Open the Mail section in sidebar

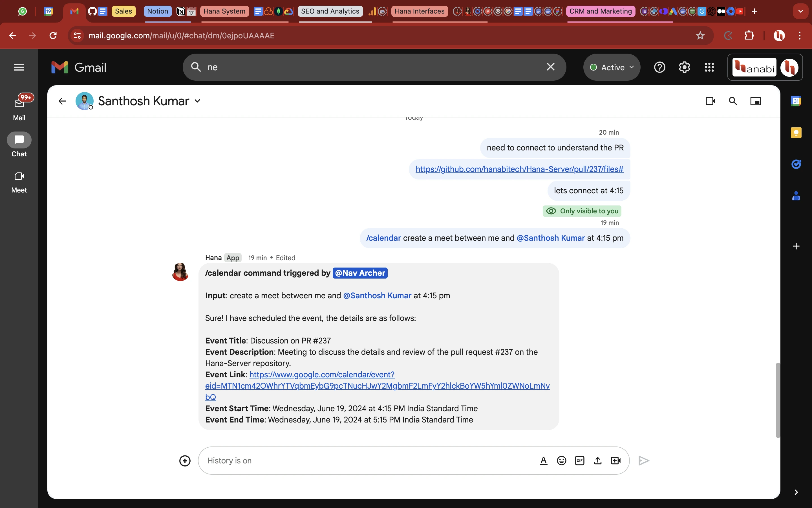19,108
